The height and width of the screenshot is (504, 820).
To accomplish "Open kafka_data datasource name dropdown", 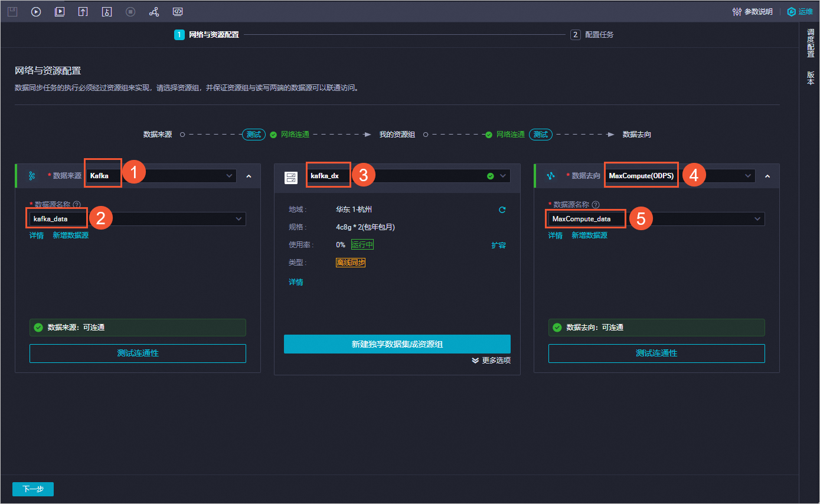I will tap(138, 219).
